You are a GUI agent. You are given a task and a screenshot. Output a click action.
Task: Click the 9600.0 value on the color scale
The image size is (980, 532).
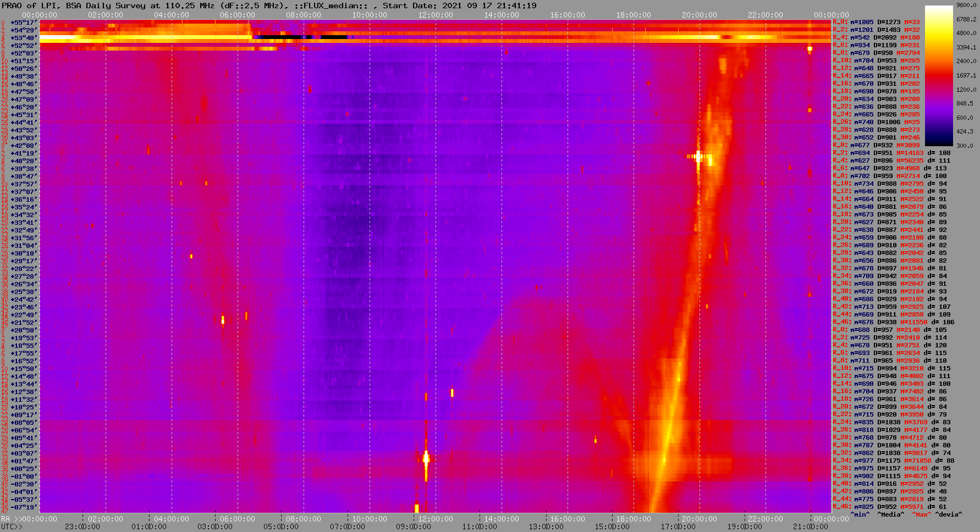click(x=966, y=5)
